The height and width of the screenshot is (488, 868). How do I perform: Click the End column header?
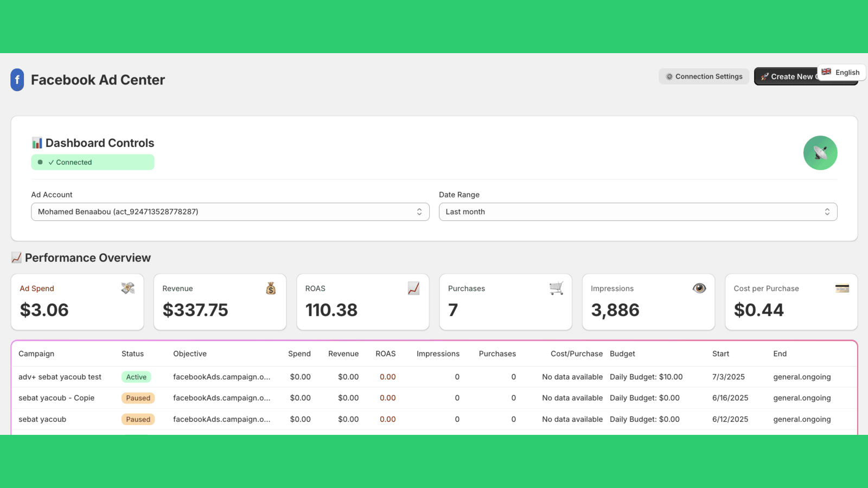coord(780,354)
